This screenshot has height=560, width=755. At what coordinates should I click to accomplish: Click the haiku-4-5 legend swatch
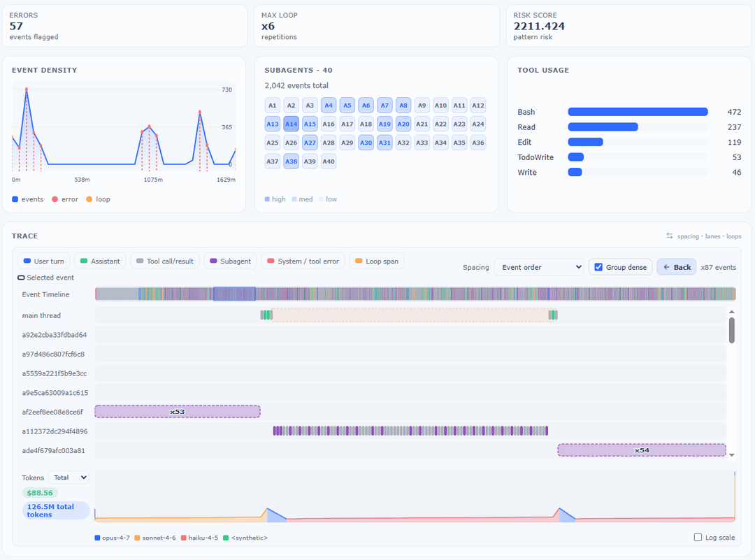pyautogui.click(x=183, y=538)
